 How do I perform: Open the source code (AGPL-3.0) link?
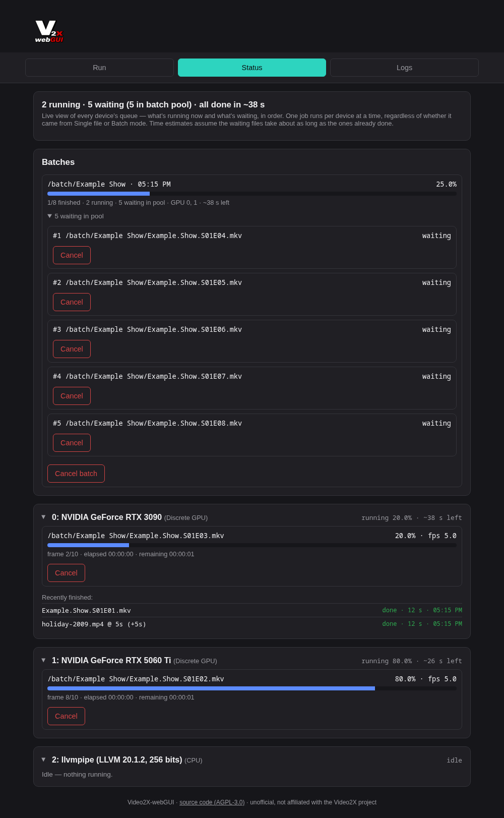pyautogui.click(x=212, y=802)
